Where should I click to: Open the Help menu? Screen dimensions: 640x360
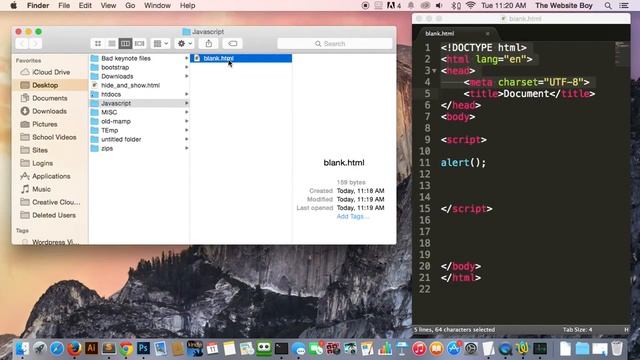pyautogui.click(x=187, y=6)
